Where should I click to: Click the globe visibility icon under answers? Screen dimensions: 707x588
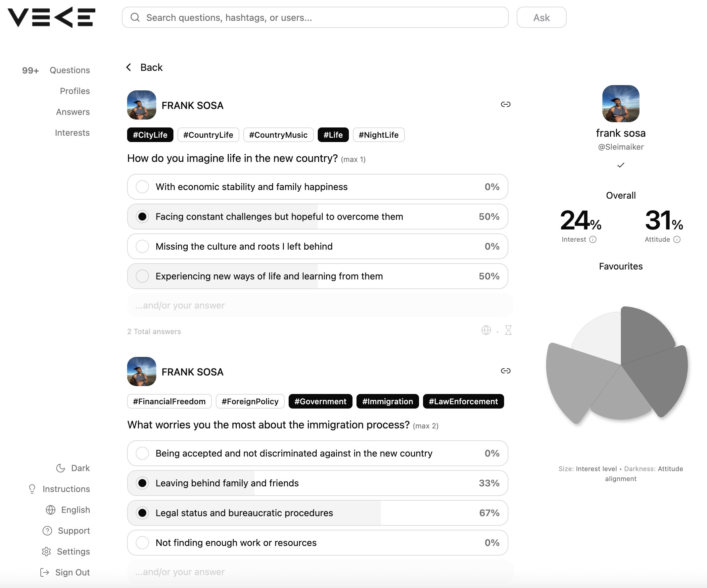pos(486,330)
